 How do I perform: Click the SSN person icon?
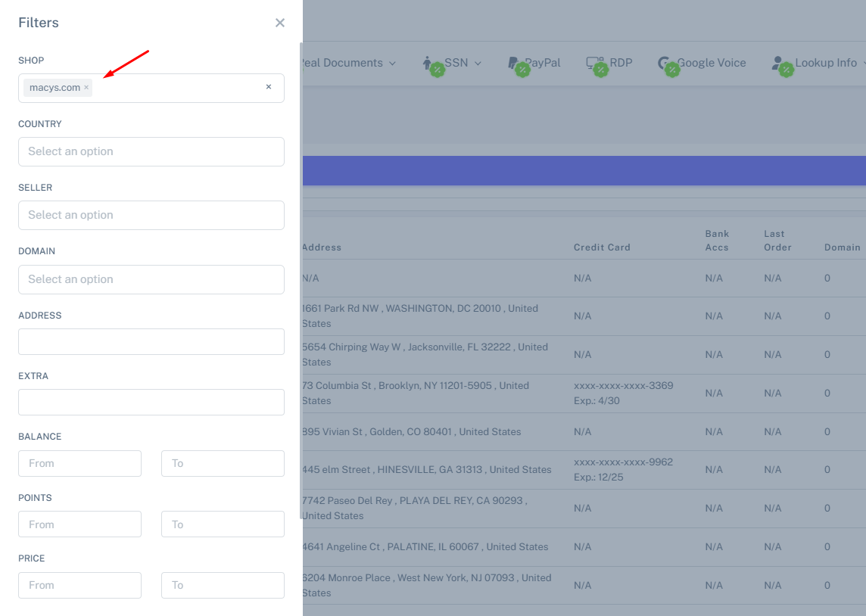pos(428,63)
